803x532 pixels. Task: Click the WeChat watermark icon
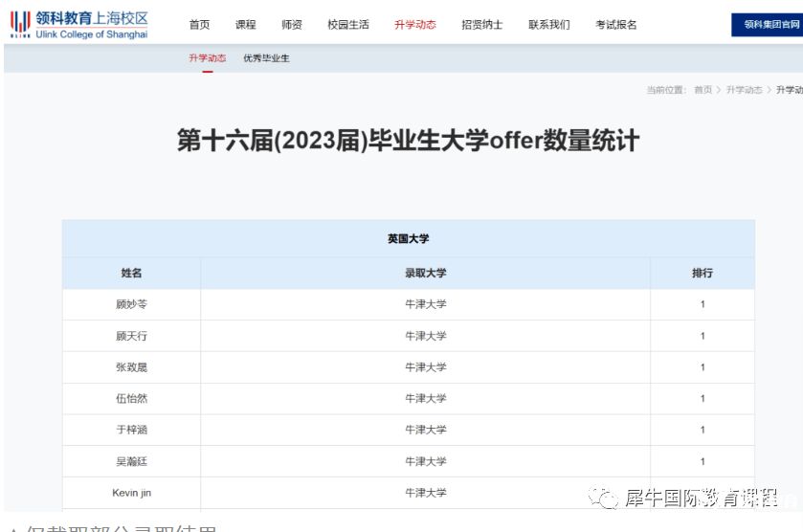[603, 498]
